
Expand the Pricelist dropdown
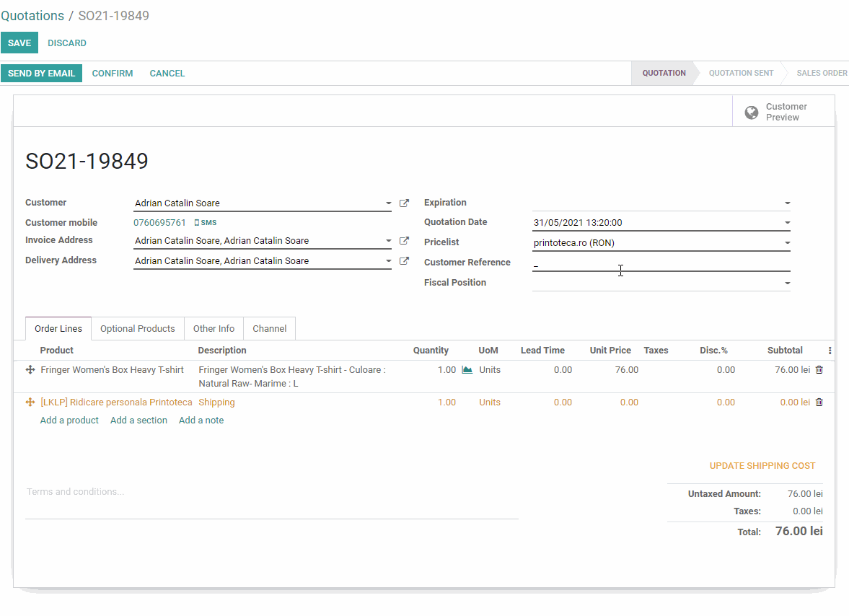787,243
